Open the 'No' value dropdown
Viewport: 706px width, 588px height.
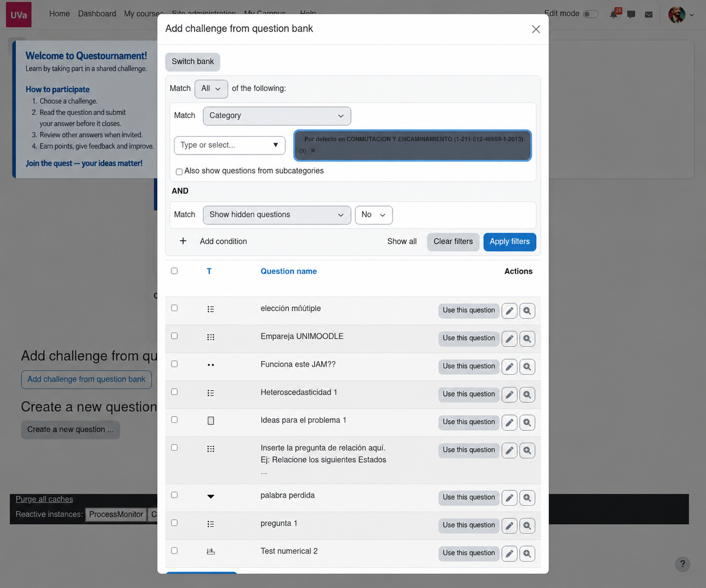[x=374, y=215]
